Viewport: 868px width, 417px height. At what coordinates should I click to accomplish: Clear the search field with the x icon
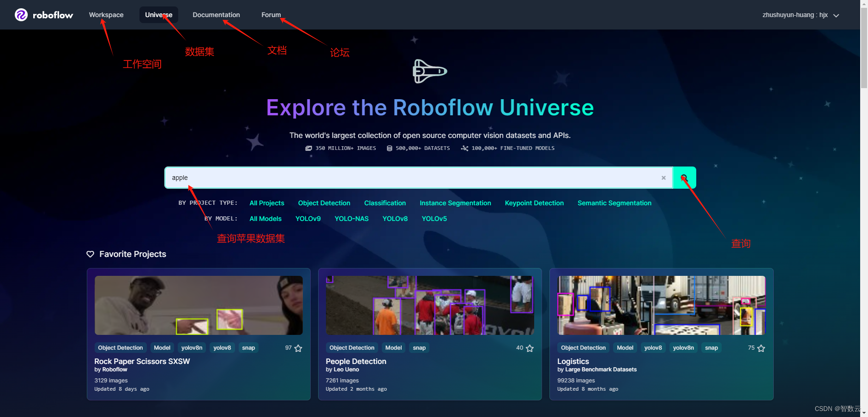pyautogui.click(x=663, y=178)
